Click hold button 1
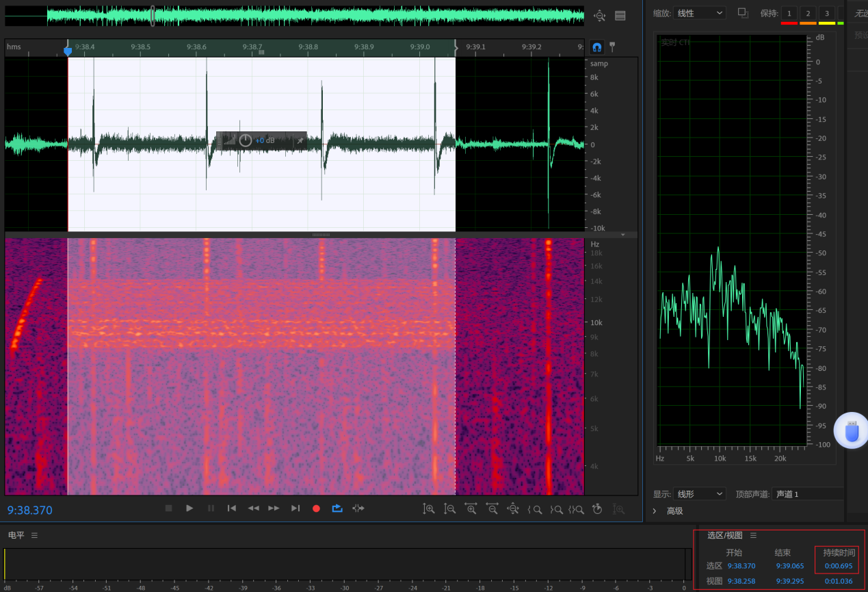 [x=789, y=14]
